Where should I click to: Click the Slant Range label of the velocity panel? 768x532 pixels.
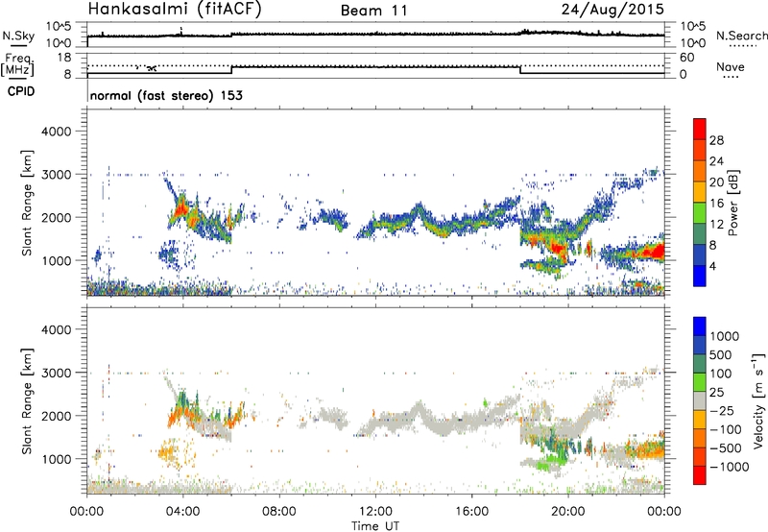point(27,401)
